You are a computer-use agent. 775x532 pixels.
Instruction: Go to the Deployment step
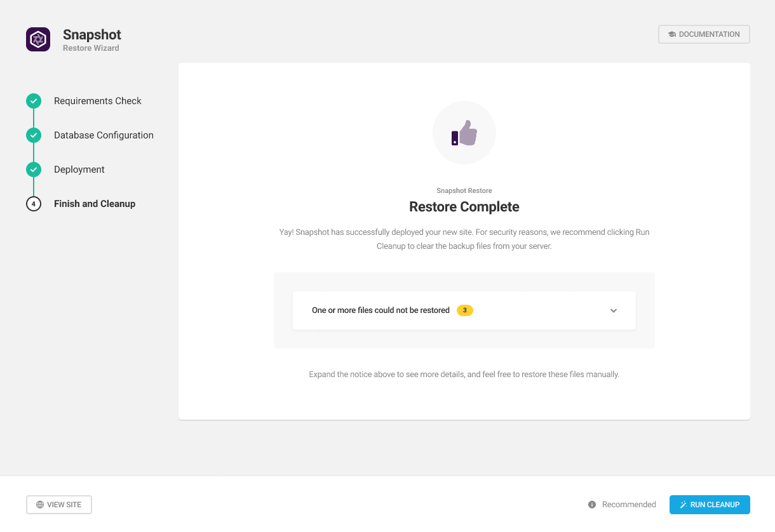tap(79, 170)
